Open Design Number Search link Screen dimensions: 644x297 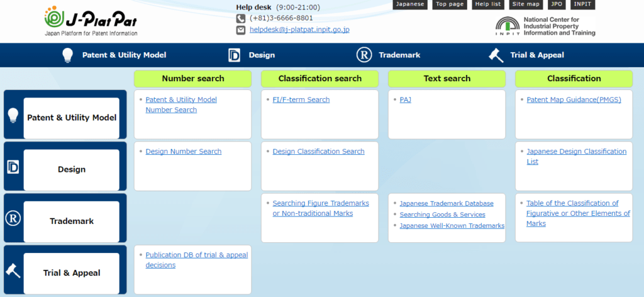tap(184, 152)
